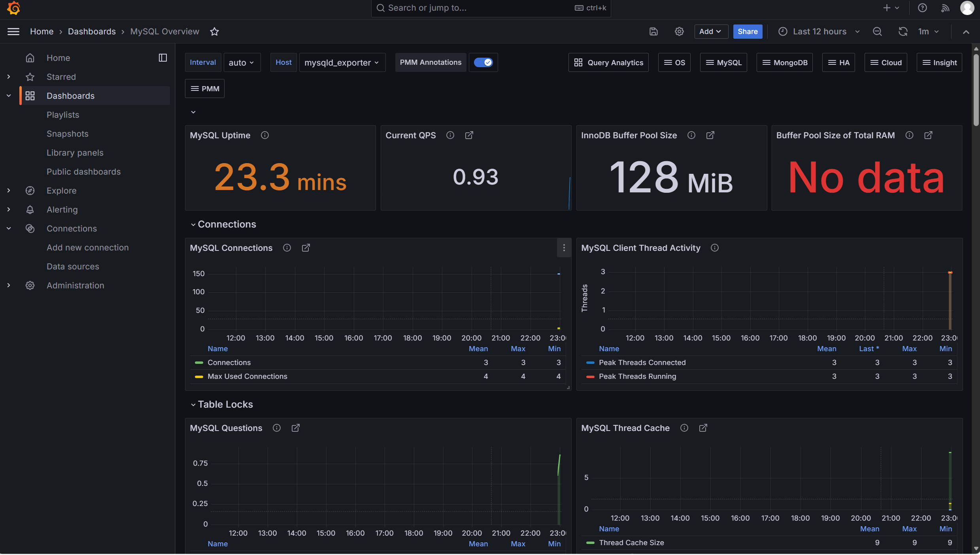Click the help question mark icon
The height and width of the screenshot is (555, 980).
pos(922,8)
